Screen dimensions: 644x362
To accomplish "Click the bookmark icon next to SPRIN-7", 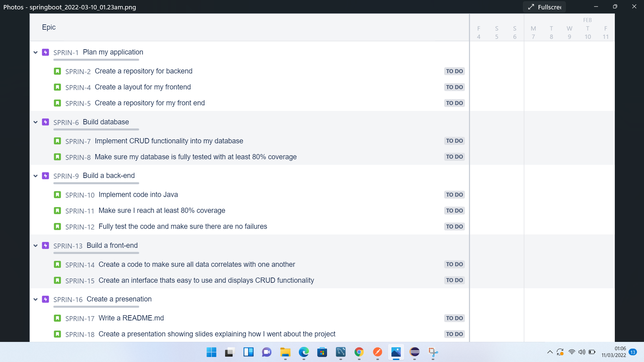I will 57,141.
